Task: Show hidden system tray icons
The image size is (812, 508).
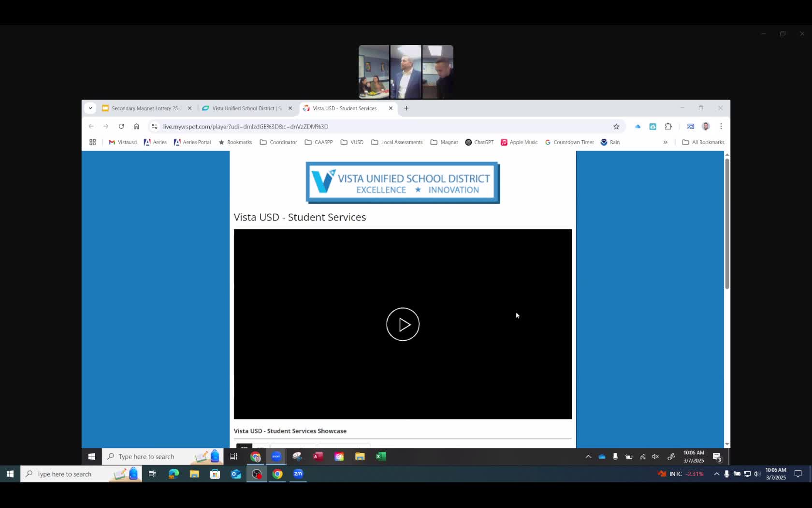Action: (x=716, y=474)
